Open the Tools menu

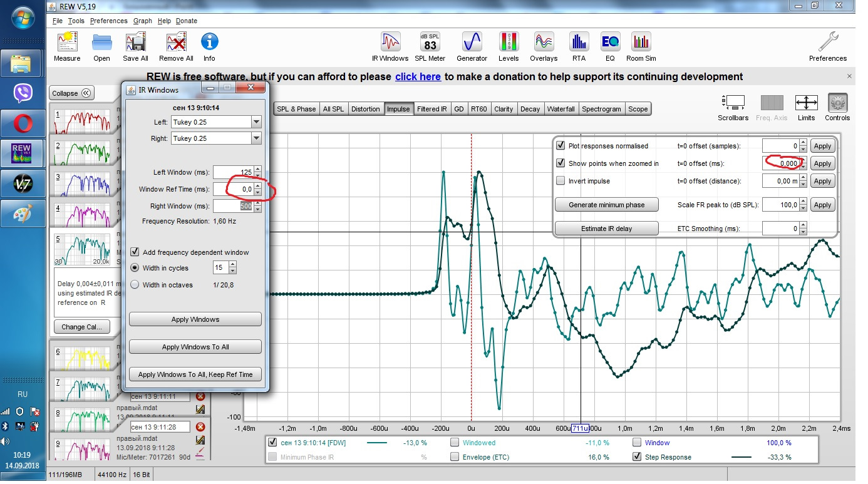[x=76, y=21]
